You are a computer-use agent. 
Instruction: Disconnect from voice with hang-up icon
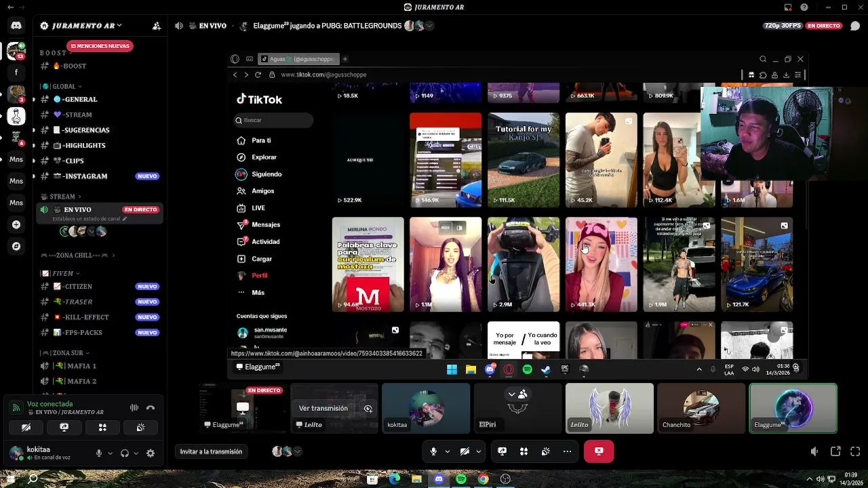click(151, 407)
